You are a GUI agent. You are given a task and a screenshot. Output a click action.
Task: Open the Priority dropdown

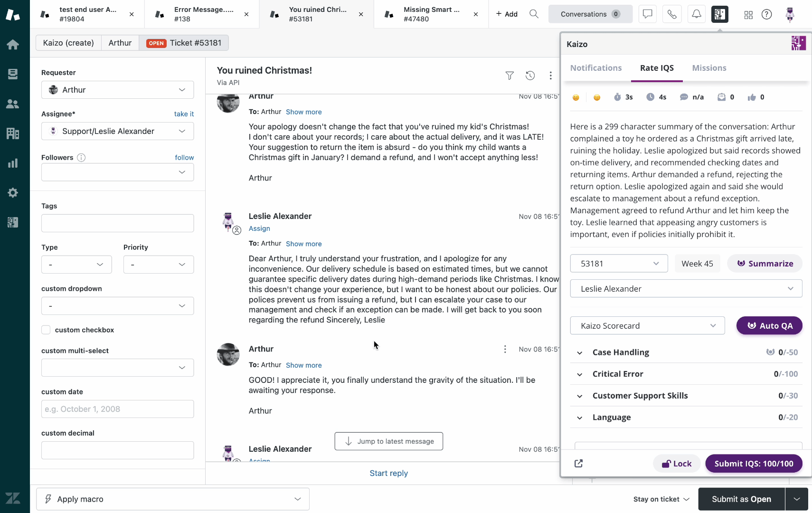click(x=159, y=265)
